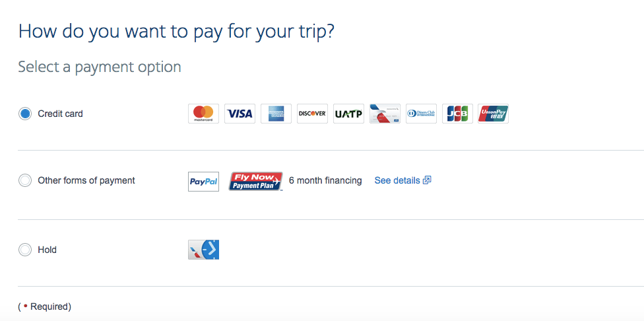The image size is (644, 321).
Task: Select the Credit card radio button
Action: coord(25,114)
